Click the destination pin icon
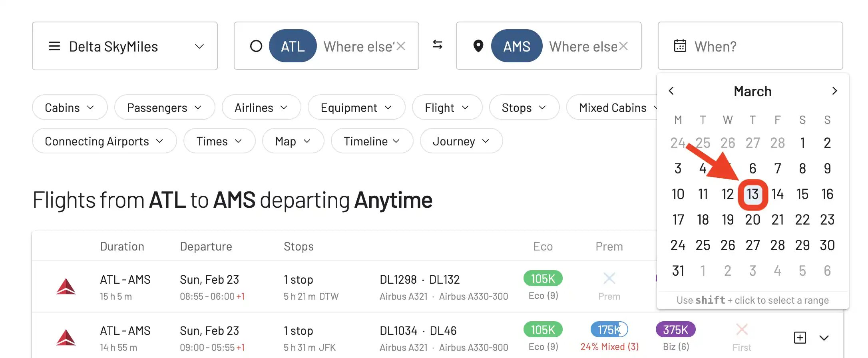This screenshot has width=868, height=358. [478, 46]
